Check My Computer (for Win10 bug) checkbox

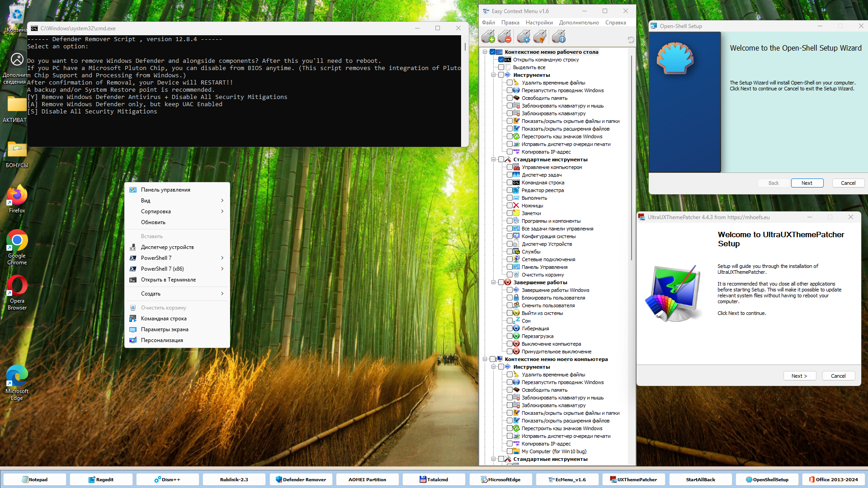tap(509, 451)
